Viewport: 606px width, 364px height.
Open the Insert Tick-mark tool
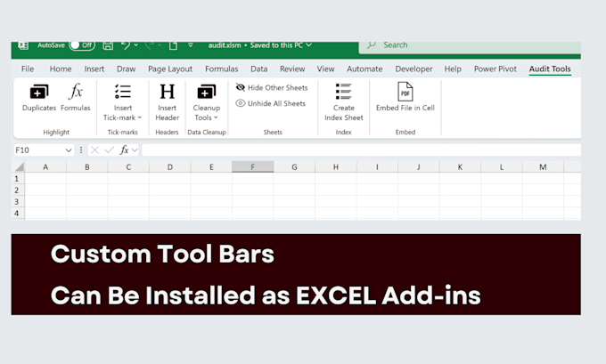point(122,92)
